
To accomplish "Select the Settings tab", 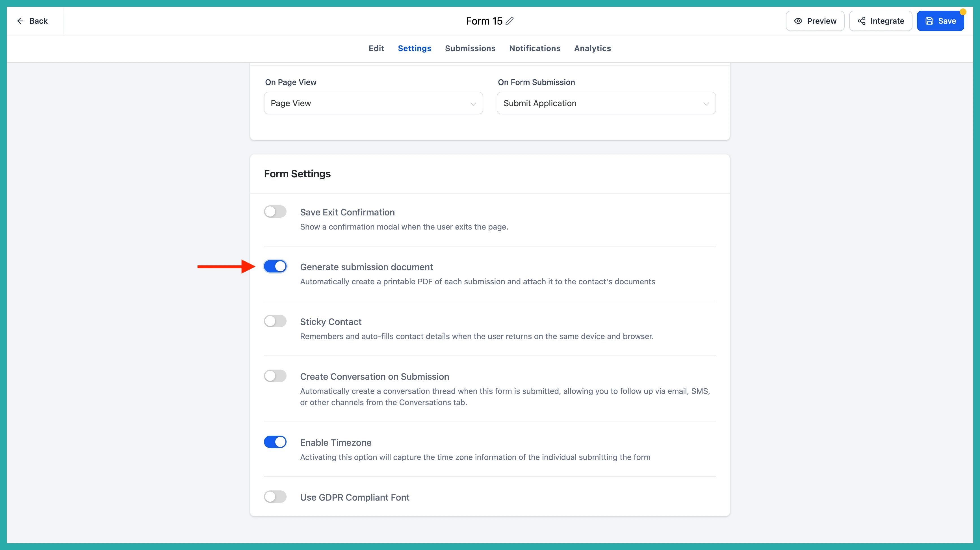I will point(414,48).
